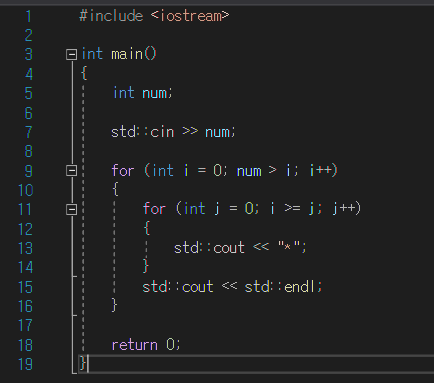Image resolution: width=434 pixels, height=383 pixels.
Task: Click the opening brace on line 4
Action: pos(84,73)
